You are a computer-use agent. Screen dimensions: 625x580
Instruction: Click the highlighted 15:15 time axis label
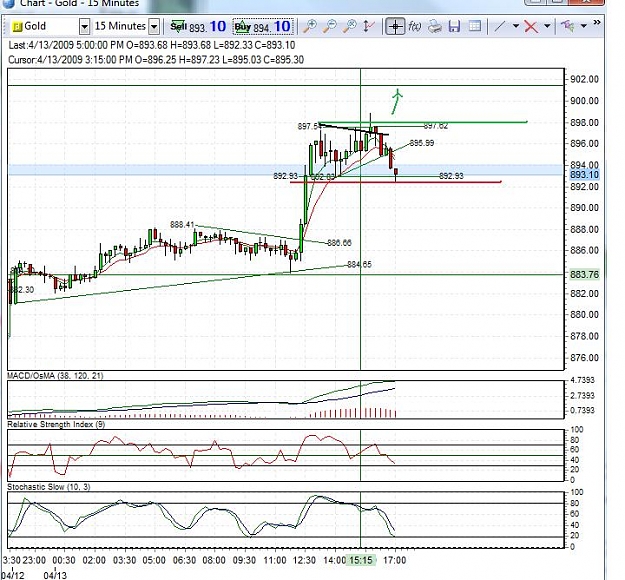point(360,560)
